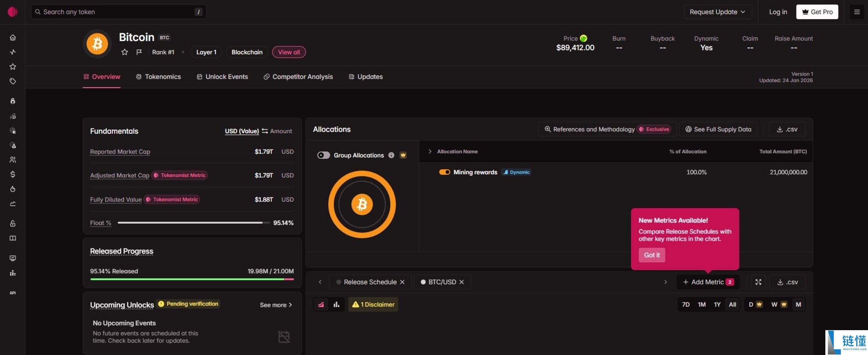Open the Unlock Events tab

tap(222, 77)
